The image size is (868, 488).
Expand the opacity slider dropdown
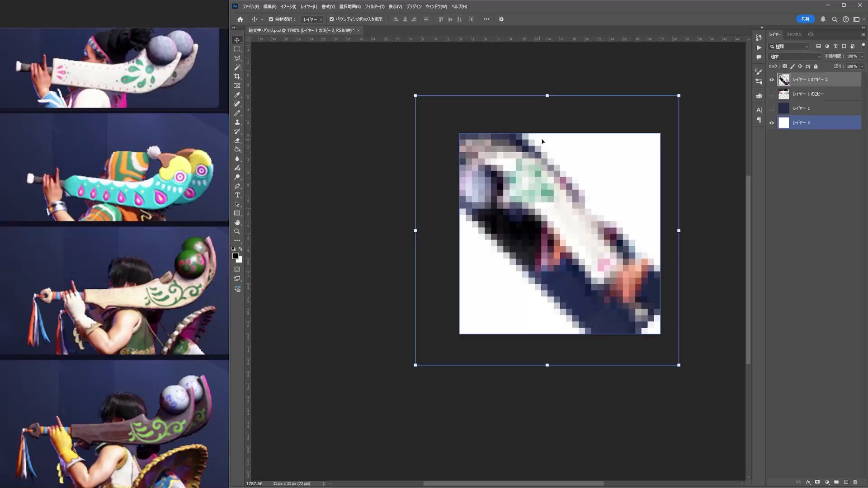click(x=862, y=56)
